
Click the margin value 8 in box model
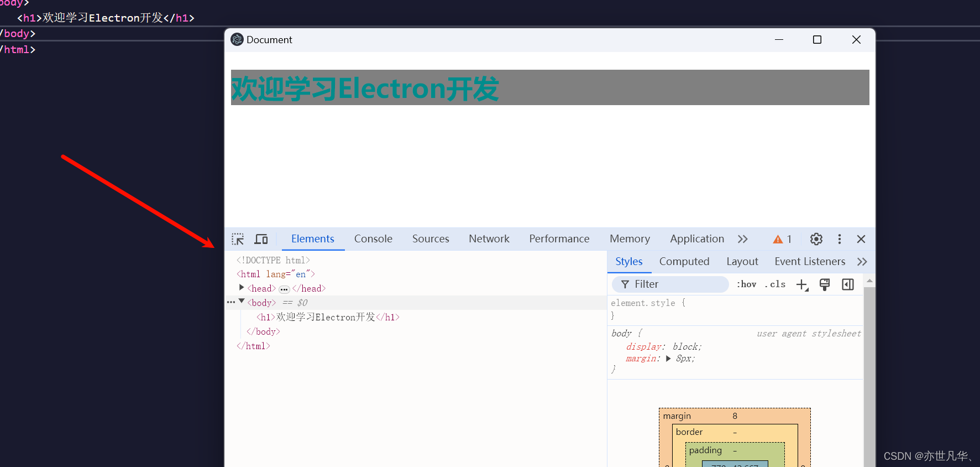coord(735,416)
